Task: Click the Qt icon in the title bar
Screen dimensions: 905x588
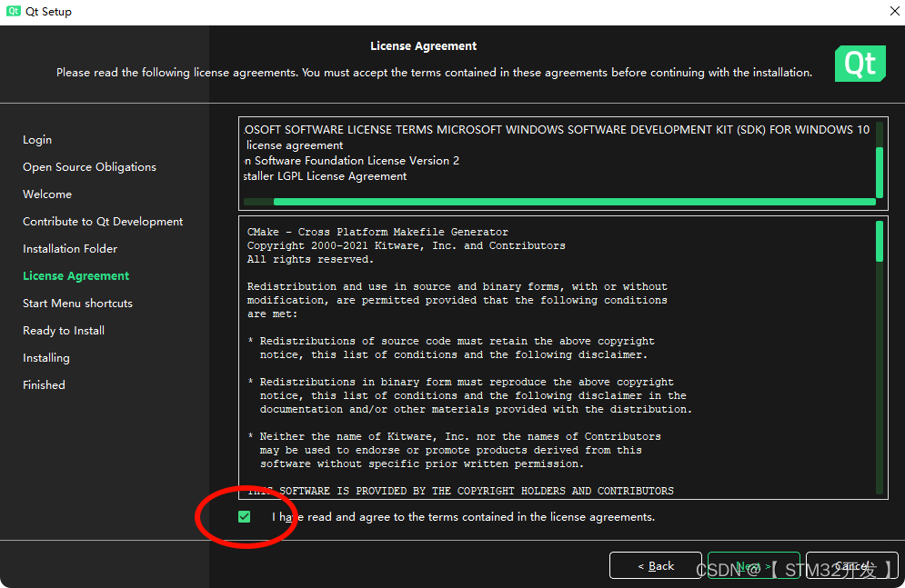Action: point(14,12)
